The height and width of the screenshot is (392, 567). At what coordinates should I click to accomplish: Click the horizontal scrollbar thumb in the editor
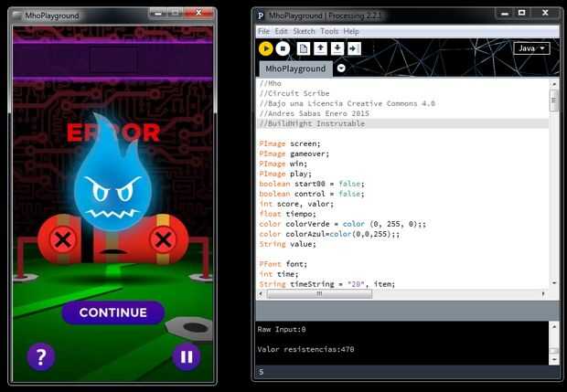[319, 294]
